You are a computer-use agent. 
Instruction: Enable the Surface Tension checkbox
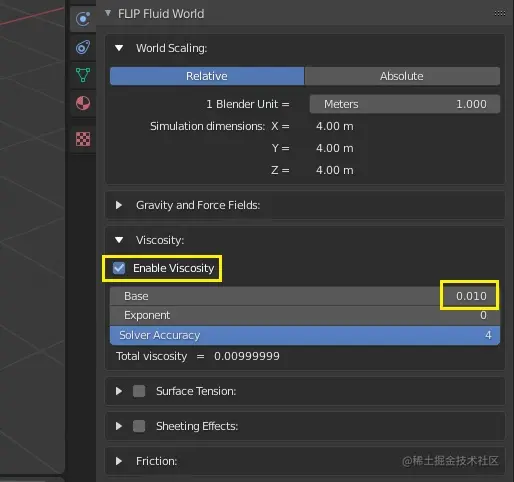[139, 391]
